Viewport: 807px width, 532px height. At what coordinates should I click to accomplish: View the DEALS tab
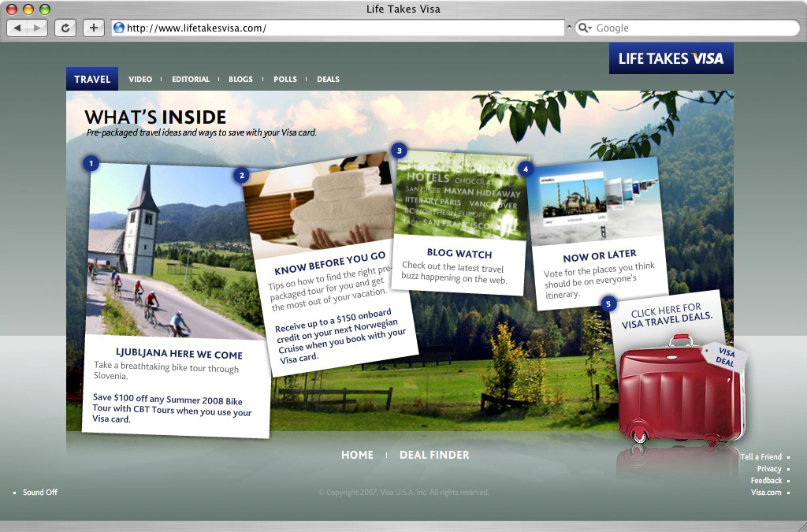pos(328,80)
